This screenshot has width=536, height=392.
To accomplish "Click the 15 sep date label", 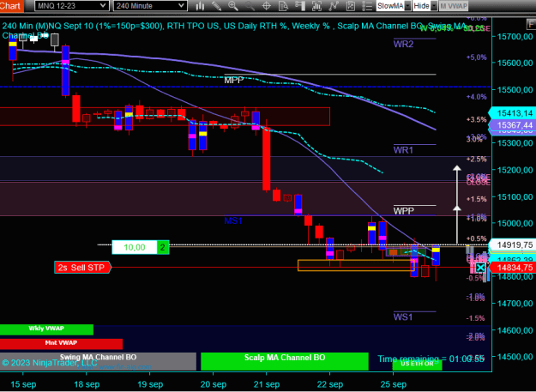I will [x=23, y=384].
